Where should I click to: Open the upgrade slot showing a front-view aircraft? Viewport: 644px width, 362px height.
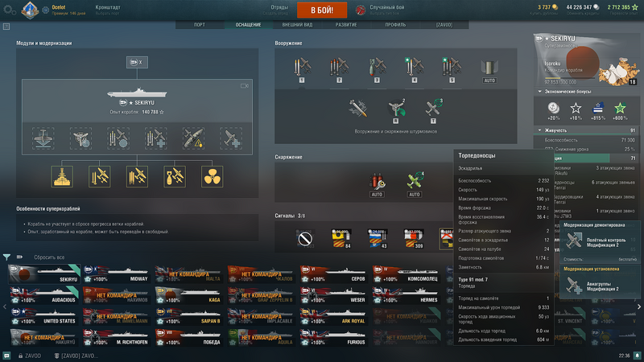[43, 138]
